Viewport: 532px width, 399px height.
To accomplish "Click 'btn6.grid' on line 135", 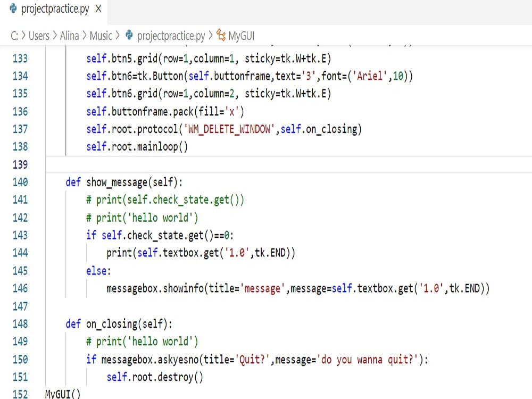I will pos(135,94).
